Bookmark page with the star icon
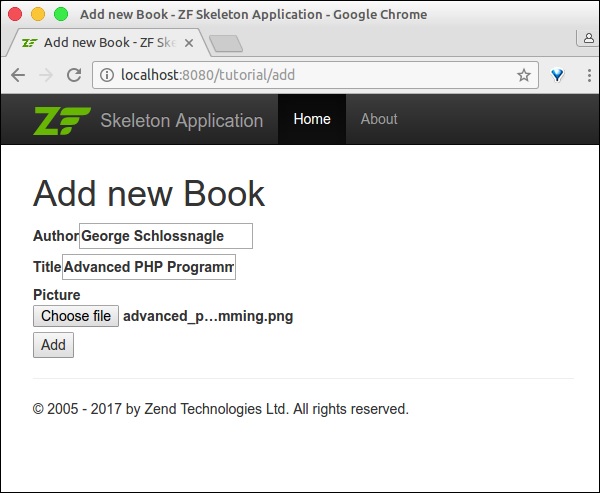Image resolution: width=600 pixels, height=493 pixels. [x=524, y=75]
